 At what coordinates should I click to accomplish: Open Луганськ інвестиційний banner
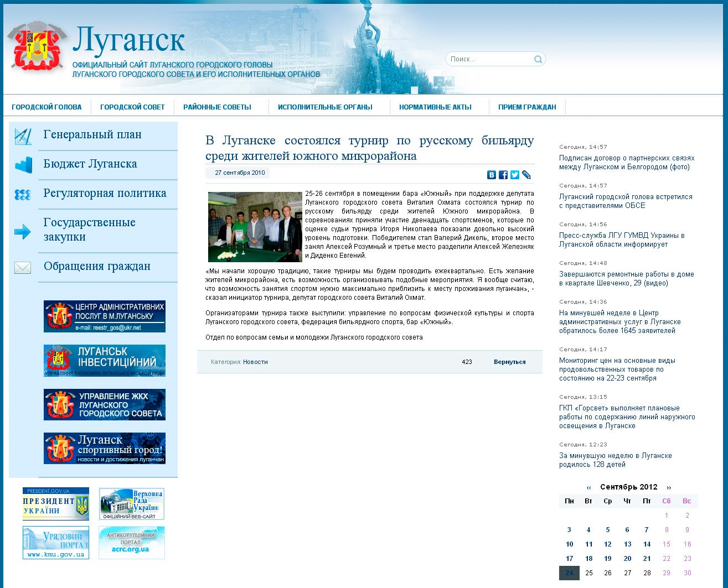coord(105,361)
